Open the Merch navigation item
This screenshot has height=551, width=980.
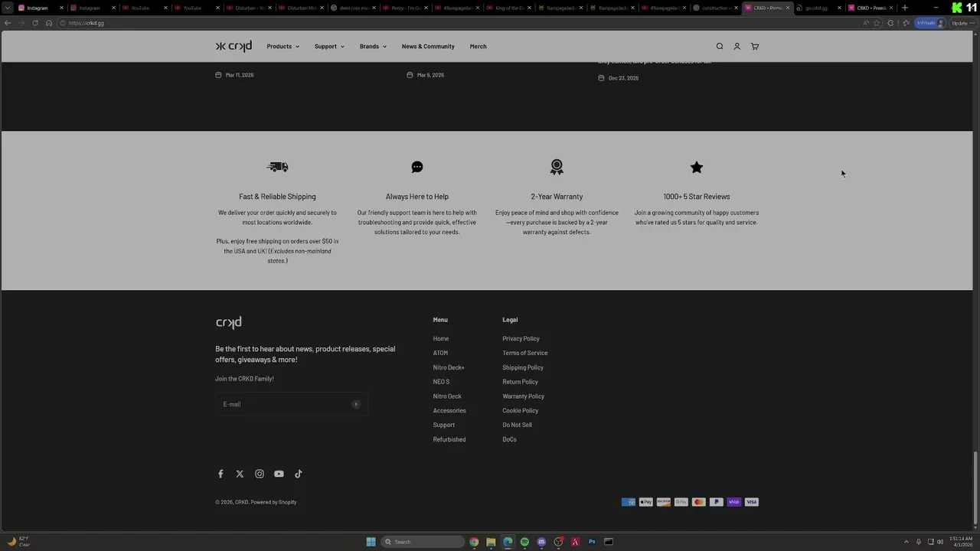coord(478,47)
